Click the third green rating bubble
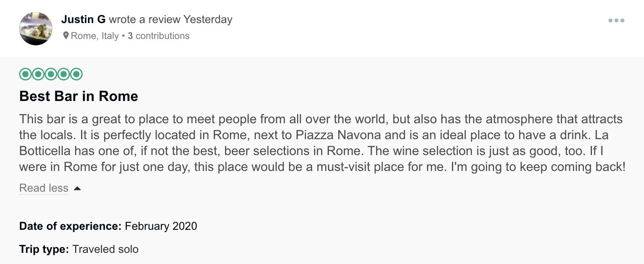Screen dimensions: 644x264 pyautogui.click(x=51, y=74)
